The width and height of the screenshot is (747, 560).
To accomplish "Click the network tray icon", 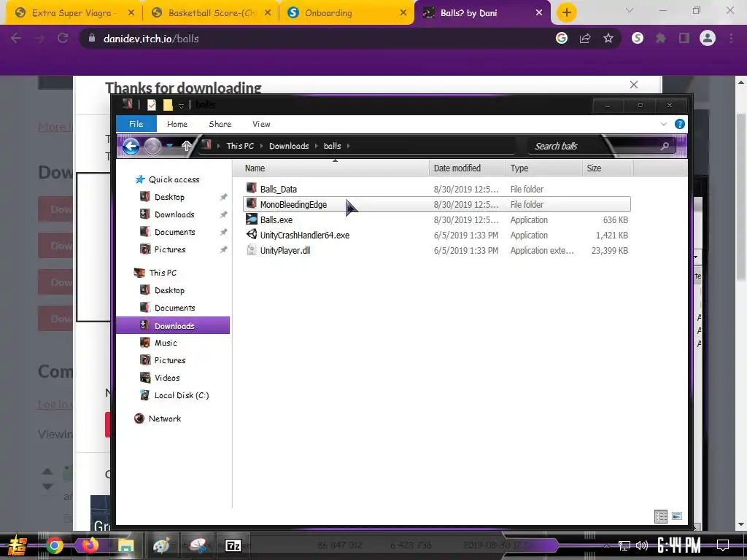I will (624, 545).
